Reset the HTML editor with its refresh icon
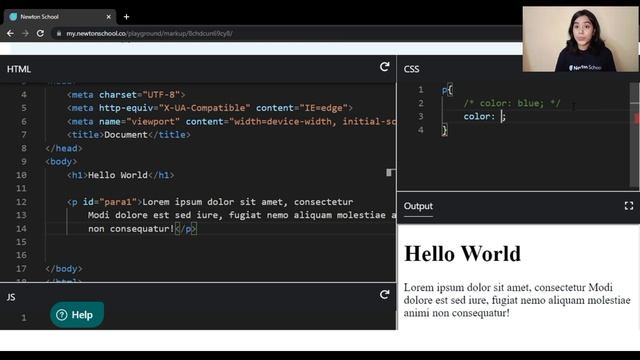The height and width of the screenshot is (360, 640). pos(384,67)
